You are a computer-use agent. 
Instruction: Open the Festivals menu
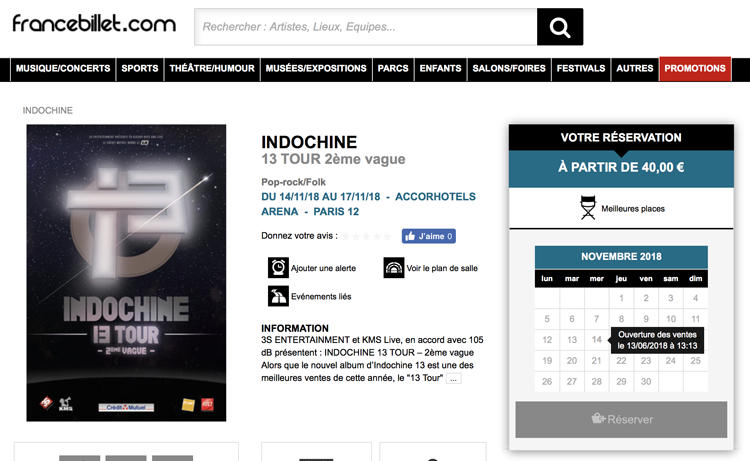coord(581,68)
